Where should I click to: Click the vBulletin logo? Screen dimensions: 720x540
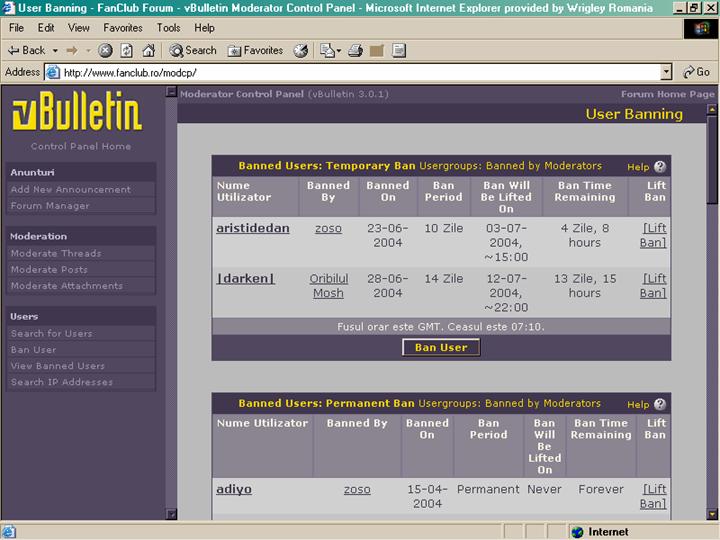point(77,111)
